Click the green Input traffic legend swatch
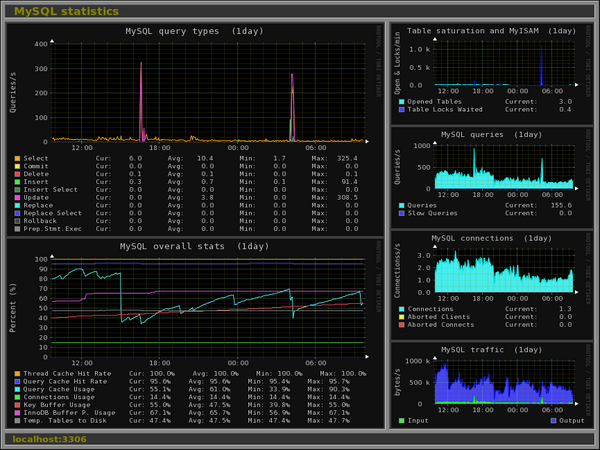Viewport: 600px width, 450px height. [400, 420]
